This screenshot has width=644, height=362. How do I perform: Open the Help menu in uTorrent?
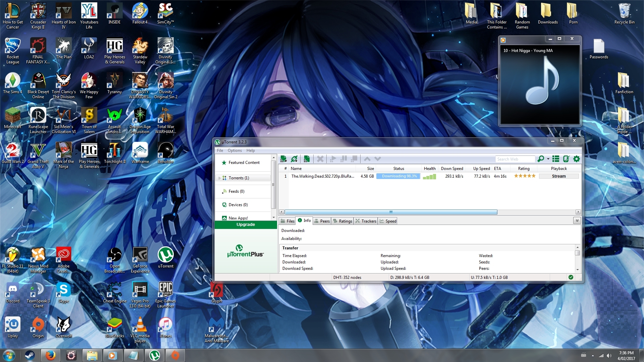pyautogui.click(x=251, y=150)
